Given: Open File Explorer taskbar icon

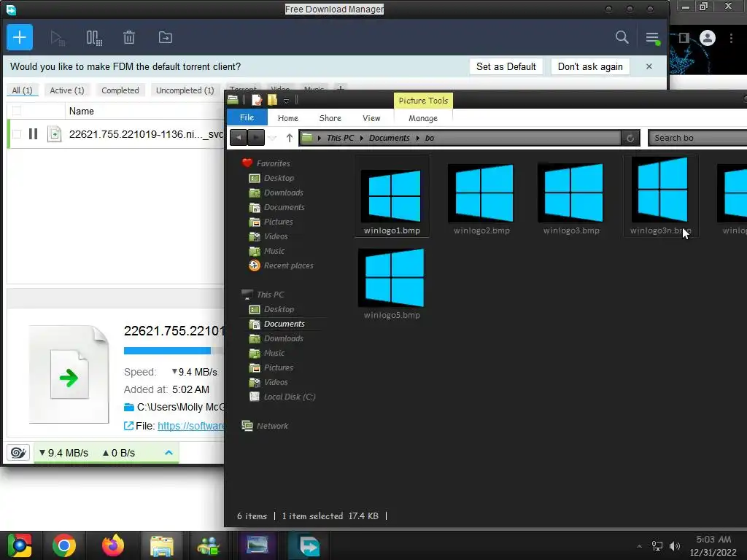Looking at the screenshot, I should coord(162,545).
